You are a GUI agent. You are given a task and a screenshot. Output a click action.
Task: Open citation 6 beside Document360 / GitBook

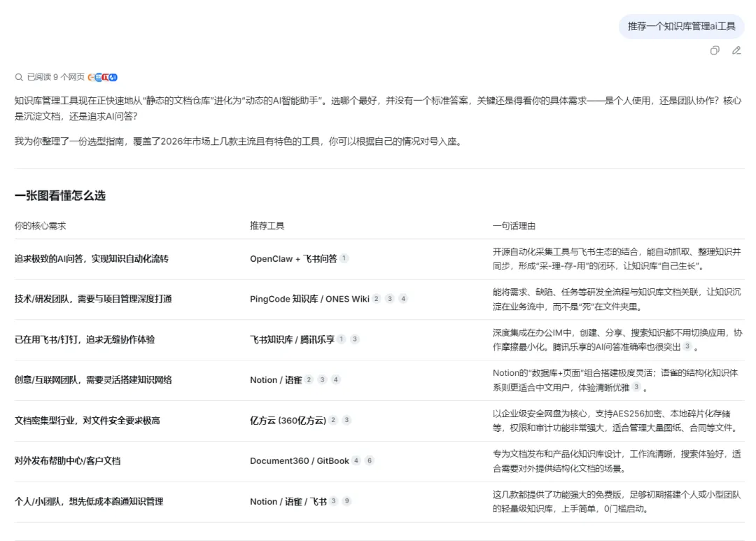370,461
